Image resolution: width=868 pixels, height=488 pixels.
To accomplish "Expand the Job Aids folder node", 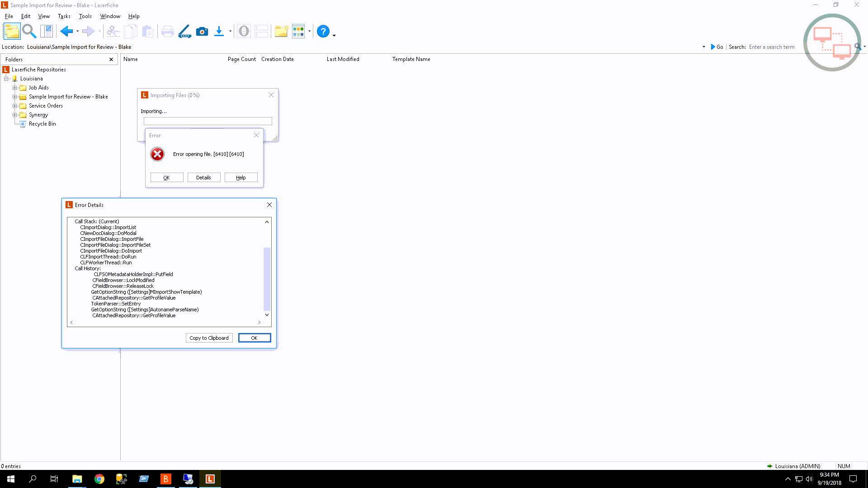I will pyautogui.click(x=14, y=88).
